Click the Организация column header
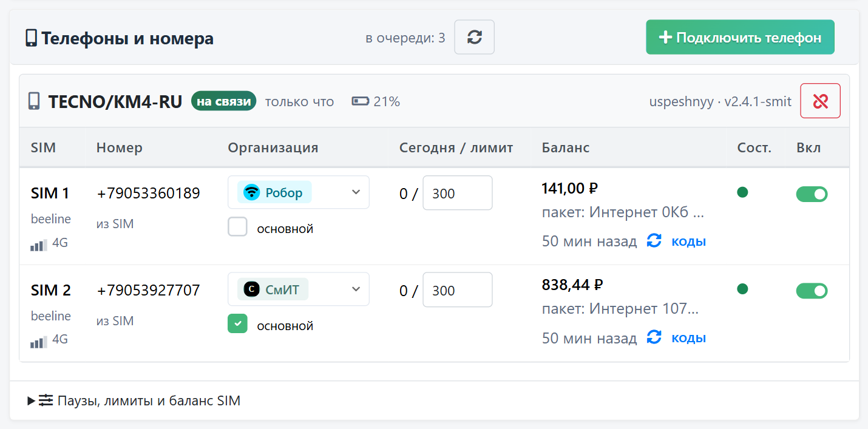The width and height of the screenshot is (868, 429). point(273,147)
